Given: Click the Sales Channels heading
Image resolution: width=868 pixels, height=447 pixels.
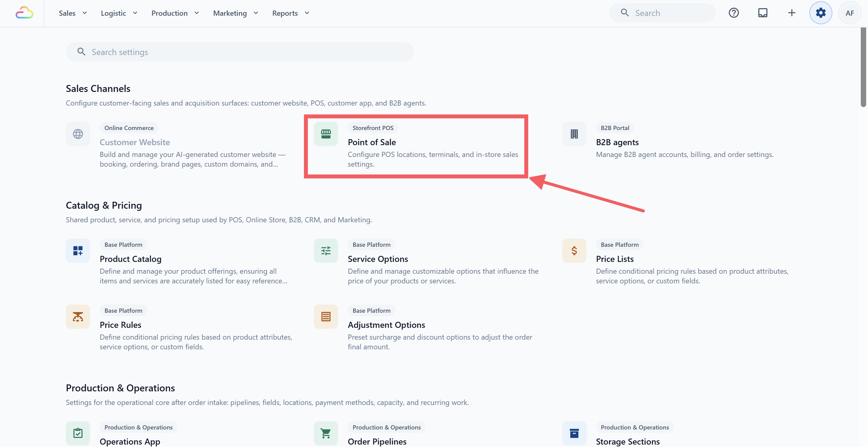Looking at the screenshot, I should coord(98,88).
